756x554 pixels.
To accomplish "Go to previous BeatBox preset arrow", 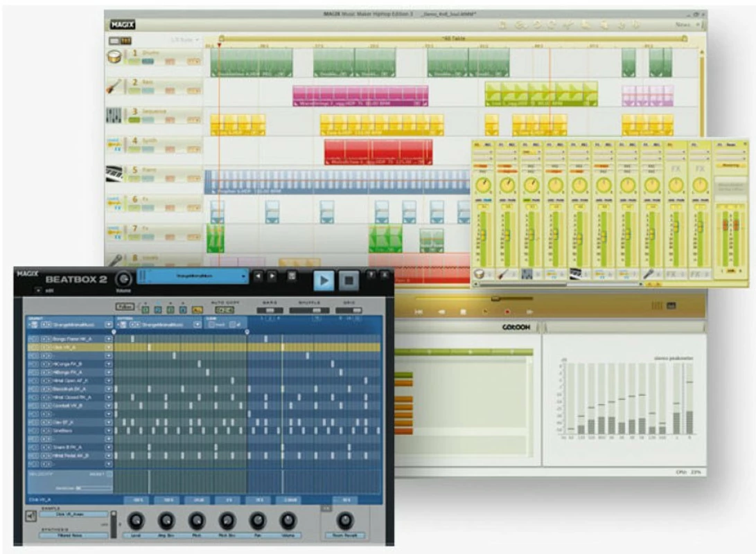I will [x=258, y=276].
